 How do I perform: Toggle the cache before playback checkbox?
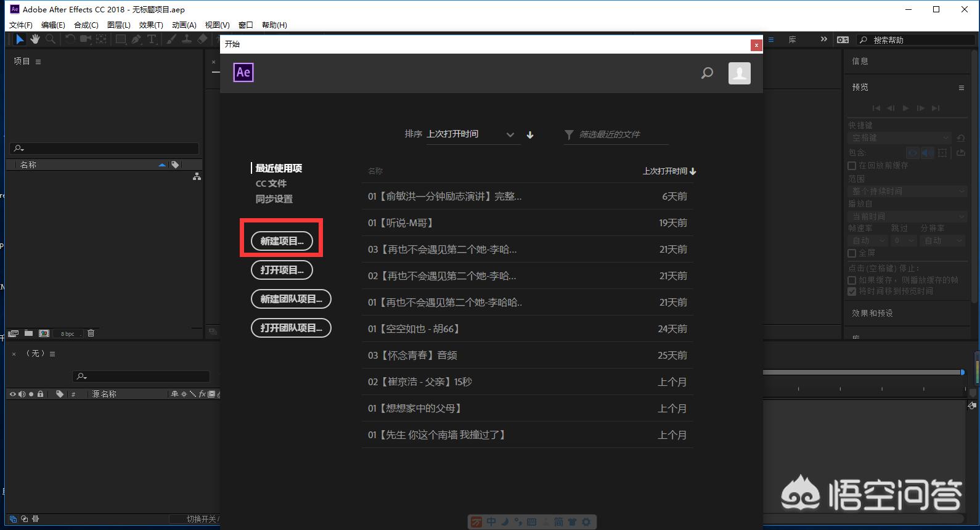[852, 166]
